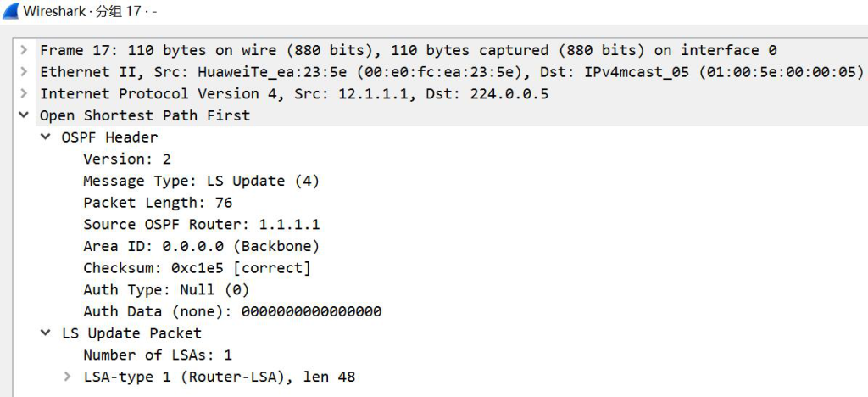Expand Internet Protocol Version 4 section

point(23,93)
